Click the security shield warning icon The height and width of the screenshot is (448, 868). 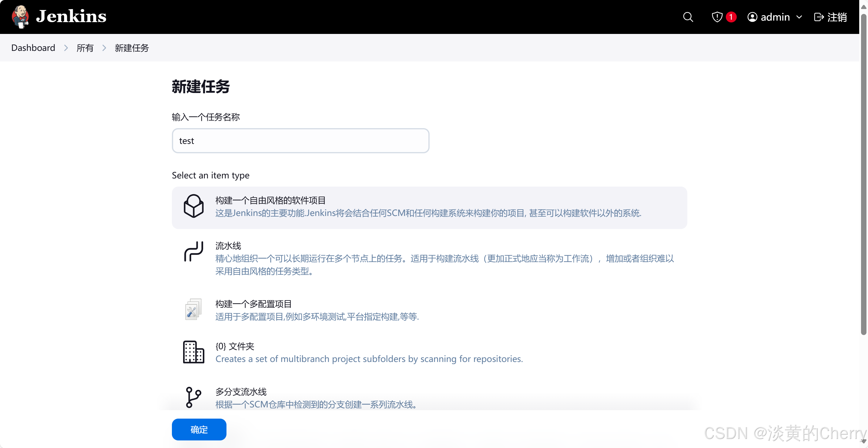(717, 17)
